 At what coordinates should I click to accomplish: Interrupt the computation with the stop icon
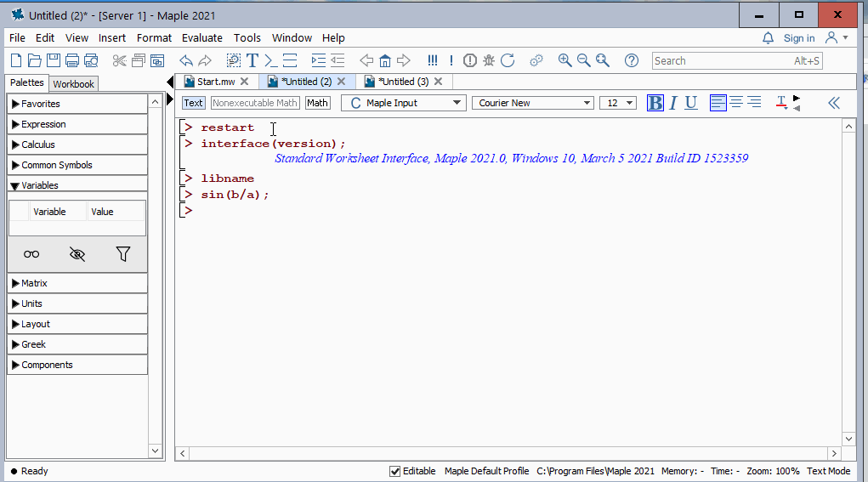click(469, 60)
